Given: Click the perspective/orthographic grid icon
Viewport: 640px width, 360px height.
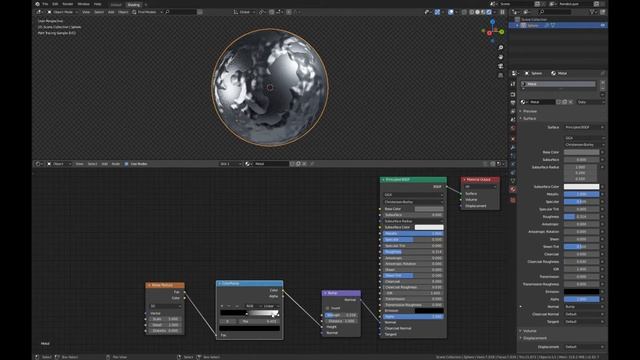Looking at the screenshot, I should [501, 76].
